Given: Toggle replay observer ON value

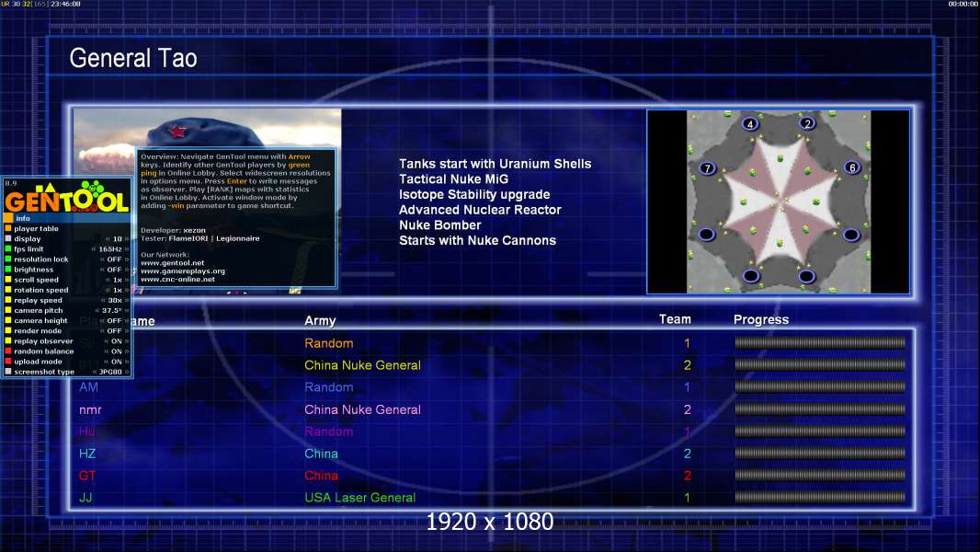Looking at the screenshot, I should click(116, 340).
